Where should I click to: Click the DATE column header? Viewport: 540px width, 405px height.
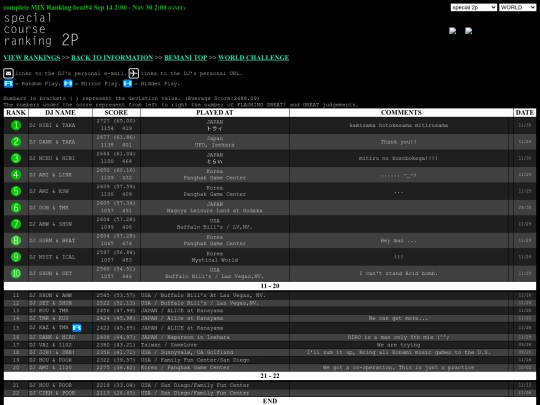(525, 113)
